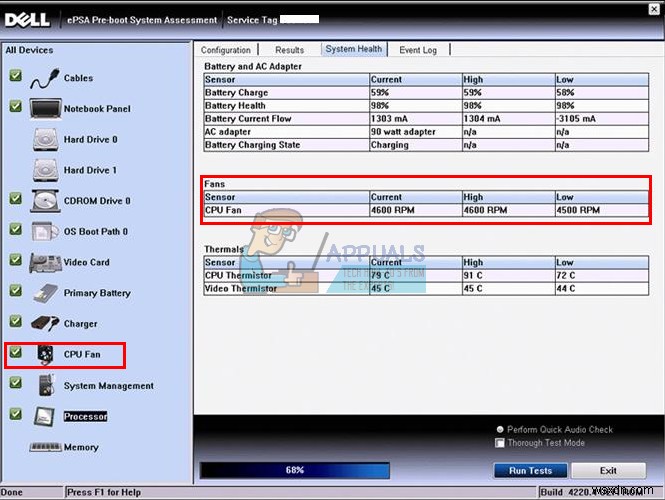
Task: Toggle the Cables checkbox
Action: click(x=16, y=75)
